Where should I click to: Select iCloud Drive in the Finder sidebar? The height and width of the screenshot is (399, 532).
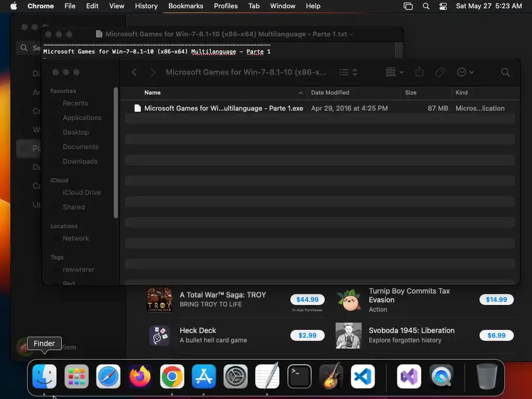82,192
